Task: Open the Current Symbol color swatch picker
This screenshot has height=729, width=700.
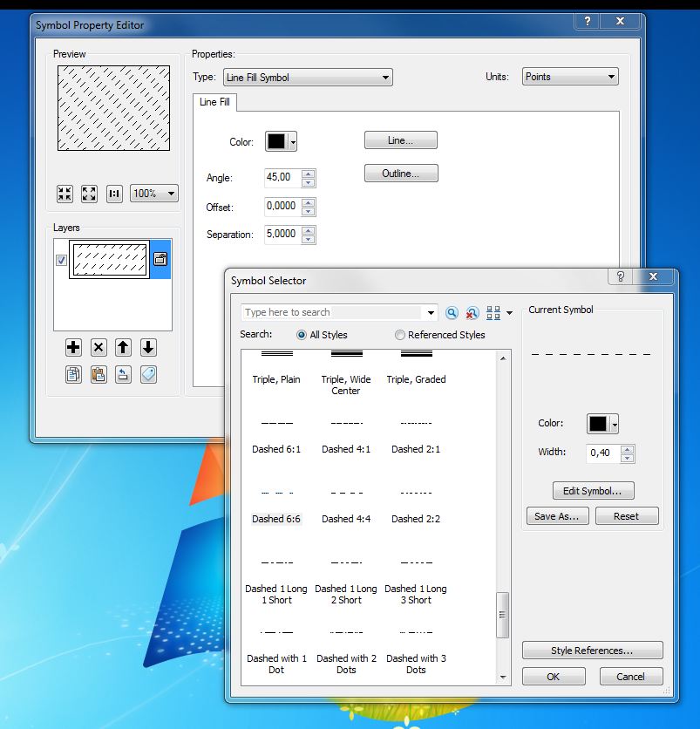Action: pos(602,424)
